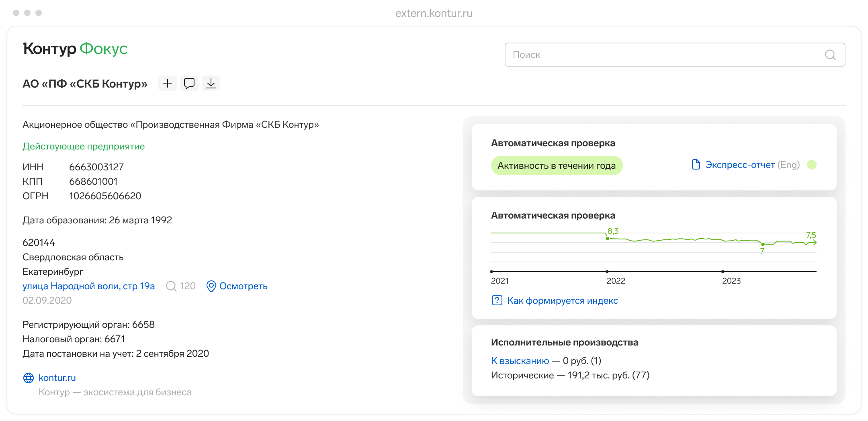Click the Контур Фокус logo

[75, 49]
